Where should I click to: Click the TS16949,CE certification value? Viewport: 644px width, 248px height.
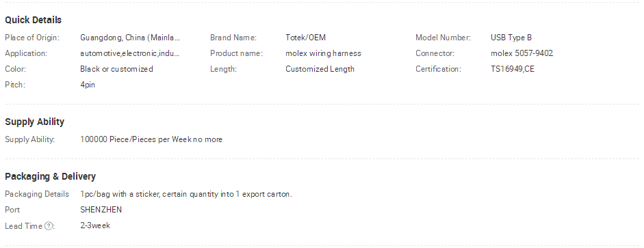coord(513,69)
